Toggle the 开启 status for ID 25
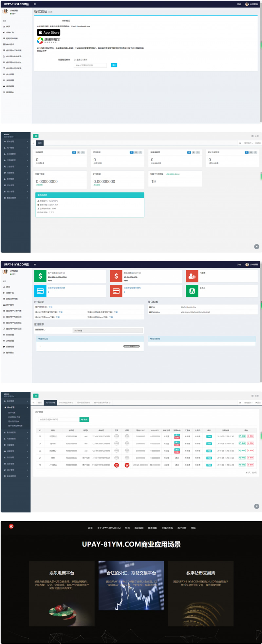 point(209,436)
